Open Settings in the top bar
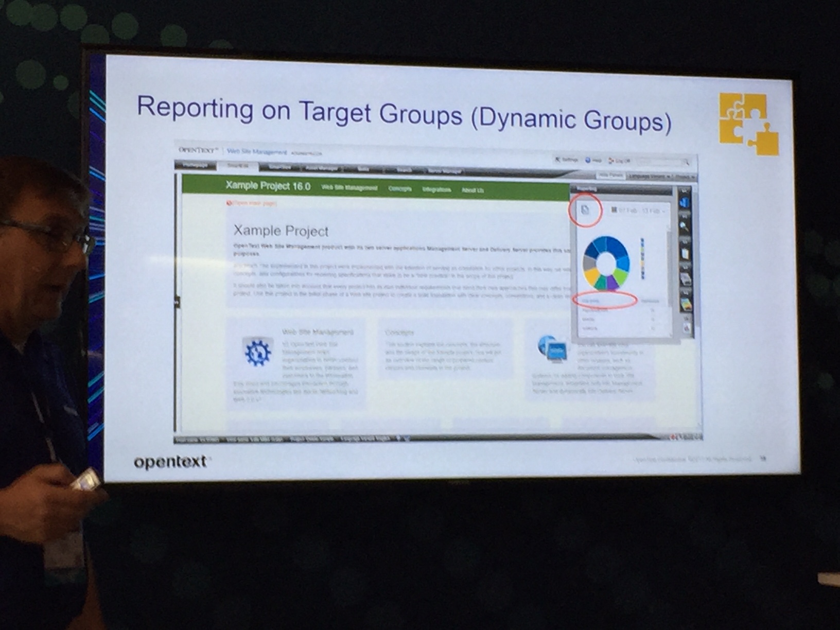 coord(566,160)
